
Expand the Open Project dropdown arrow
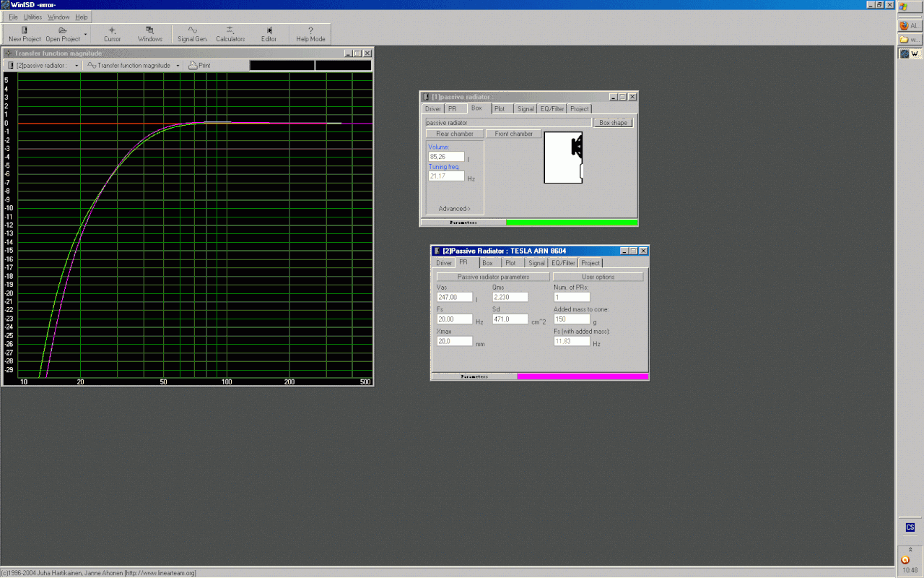click(85, 34)
